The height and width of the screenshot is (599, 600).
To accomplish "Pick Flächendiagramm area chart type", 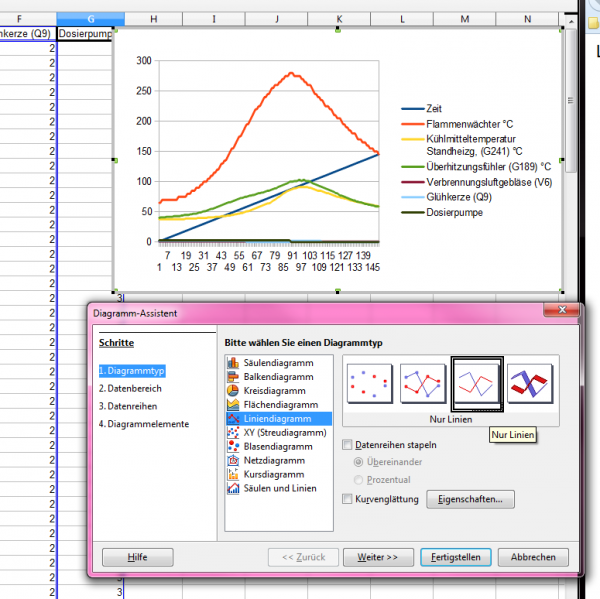I will pyautogui.click(x=279, y=405).
